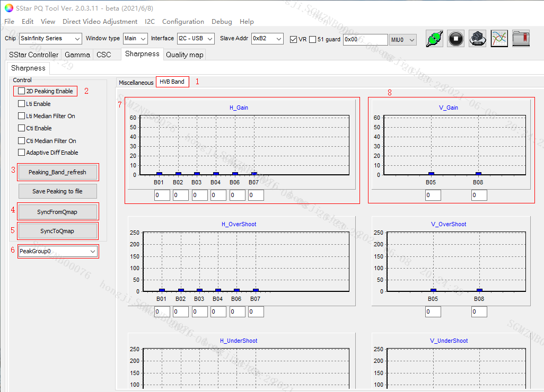Select the HVB Band sub-tab
The height and width of the screenshot is (392, 544).
point(172,82)
